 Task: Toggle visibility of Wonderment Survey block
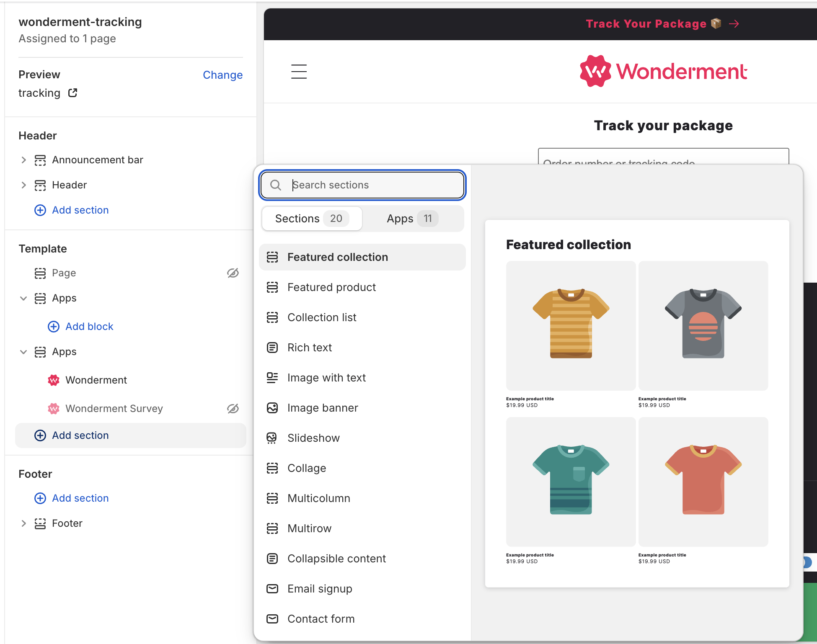click(233, 409)
